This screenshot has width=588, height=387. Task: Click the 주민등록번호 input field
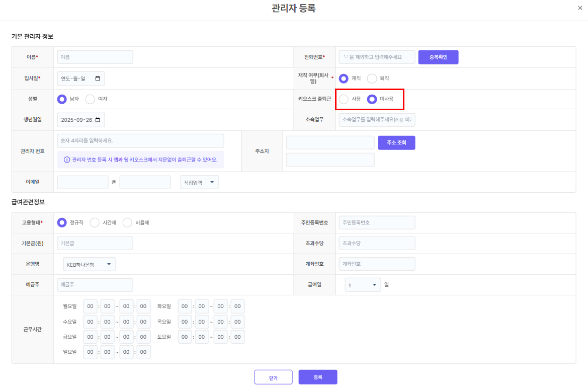377,222
